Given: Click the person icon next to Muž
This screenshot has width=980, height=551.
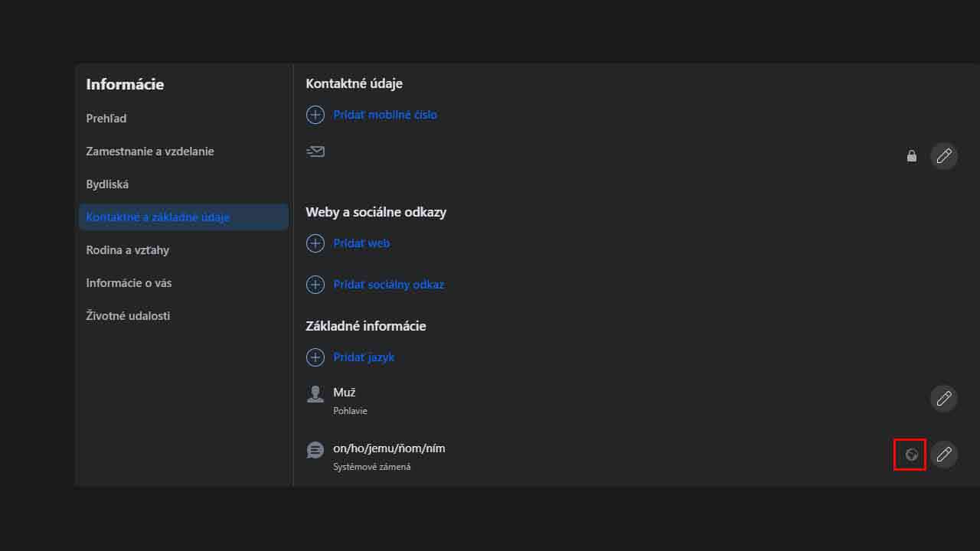Looking at the screenshot, I should (315, 394).
